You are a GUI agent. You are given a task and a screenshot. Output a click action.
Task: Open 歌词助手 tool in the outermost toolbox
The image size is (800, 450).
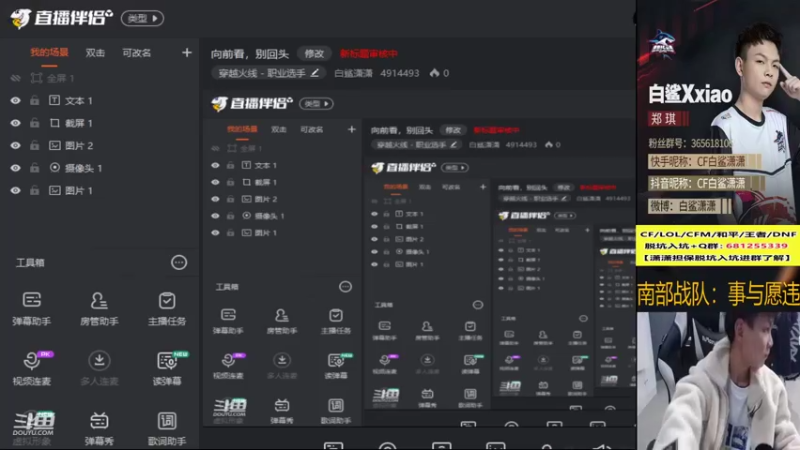(x=167, y=429)
